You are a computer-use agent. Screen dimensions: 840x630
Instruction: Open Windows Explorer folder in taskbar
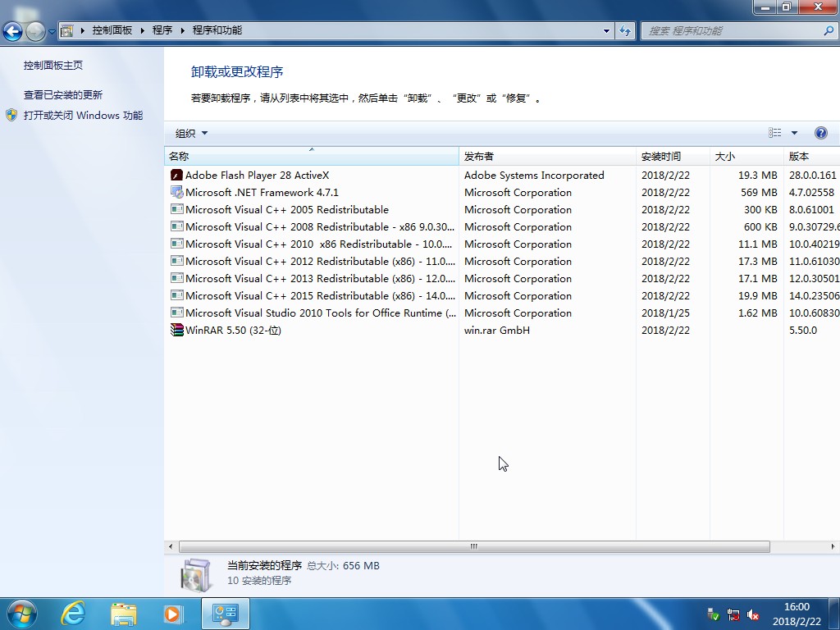(124, 614)
